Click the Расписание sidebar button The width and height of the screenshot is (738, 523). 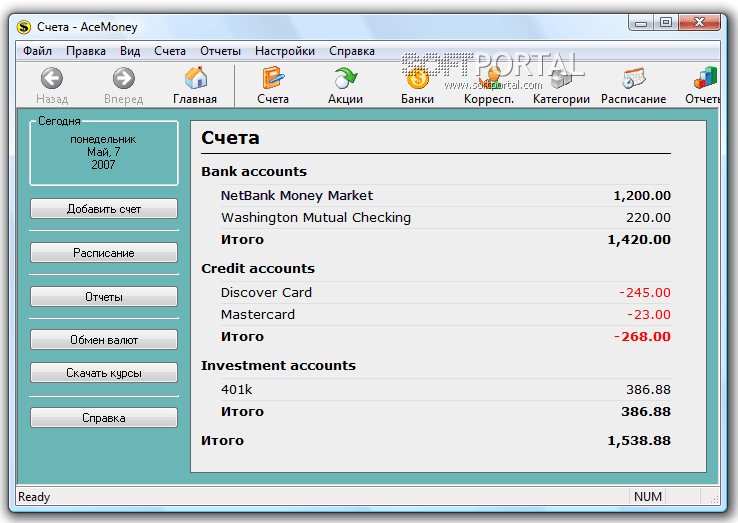click(104, 253)
